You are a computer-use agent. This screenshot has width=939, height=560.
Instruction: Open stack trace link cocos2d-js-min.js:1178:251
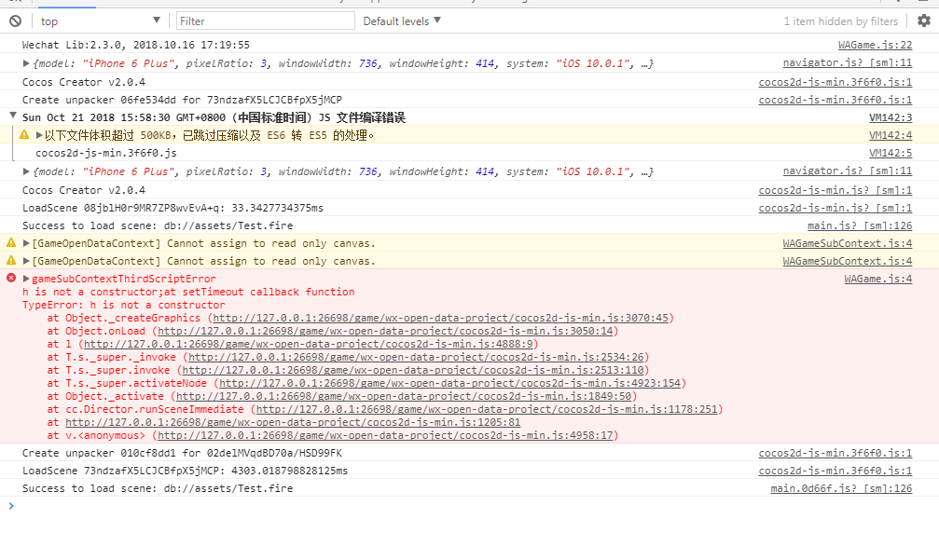tap(487, 410)
